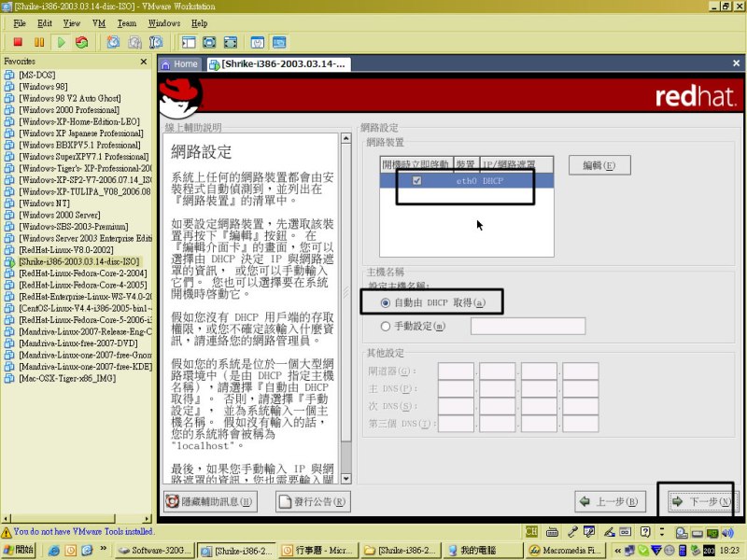Open the File menu
This screenshot has width=747, height=560.
(20, 23)
